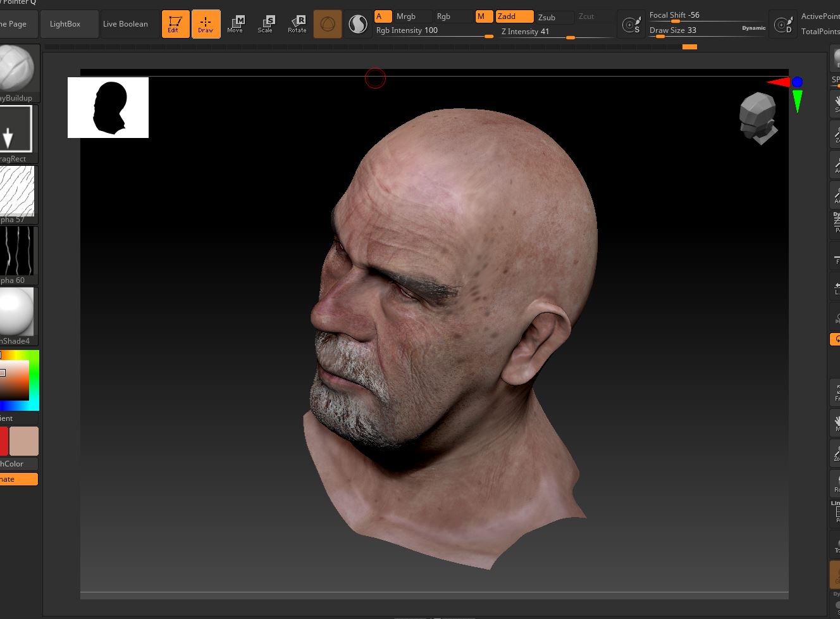Screen dimensions: 840x619
Task: Click the S brush-size icon near Focal Shift
Action: coord(631,25)
